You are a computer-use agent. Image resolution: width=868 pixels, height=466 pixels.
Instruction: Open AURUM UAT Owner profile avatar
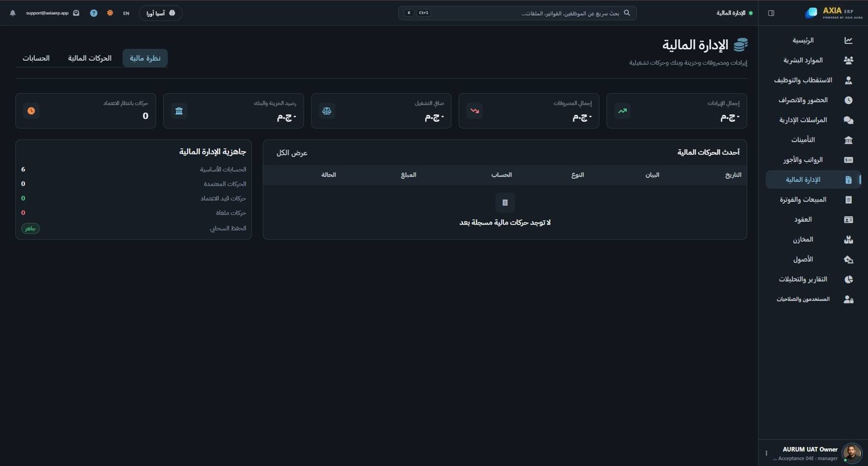tap(852, 453)
